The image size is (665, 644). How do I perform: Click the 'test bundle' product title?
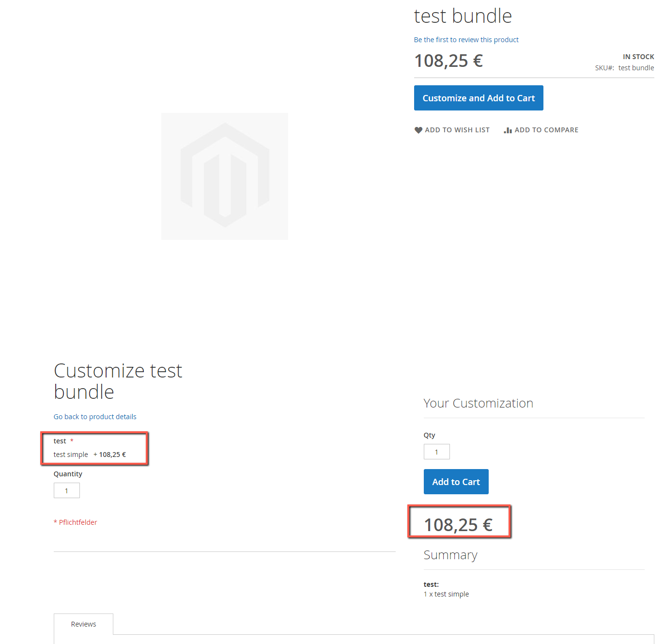pos(463,16)
